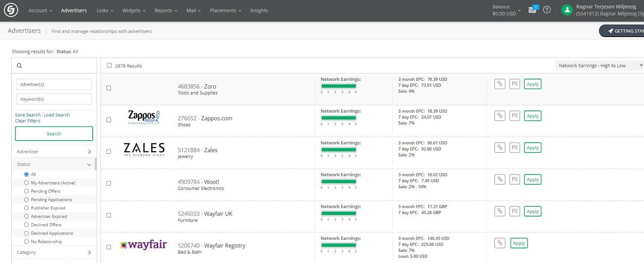The width and height of the screenshot is (644, 263).
Task: Open the Insights menu item
Action: [x=259, y=10]
